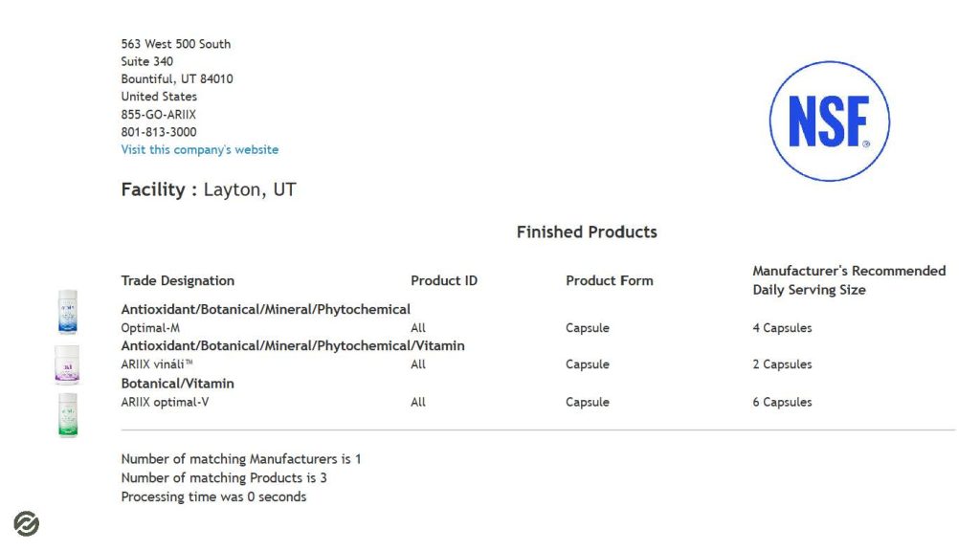Click the ARIIX optimal-V product name
Viewport: 980px width, 551px height.
coord(165,403)
